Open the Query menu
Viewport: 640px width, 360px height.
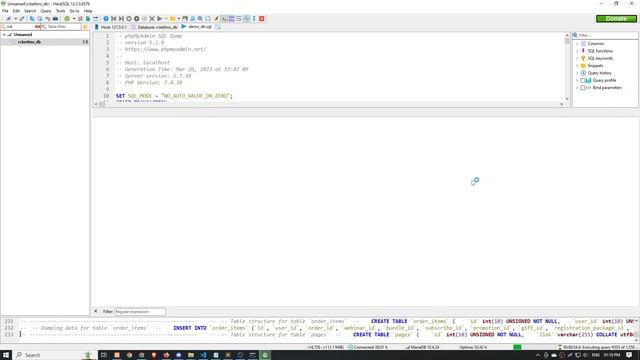tap(46, 11)
